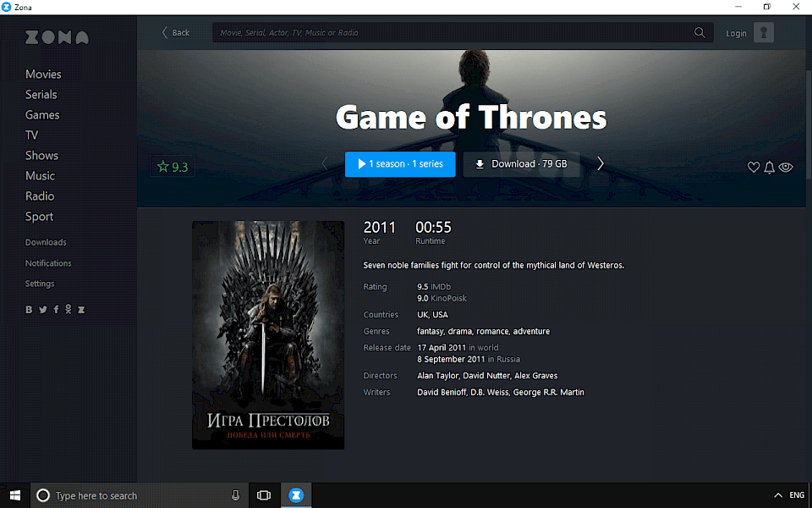Open the Twitter bird icon
Image resolution: width=812 pixels, height=508 pixels.
click(43, 310)
